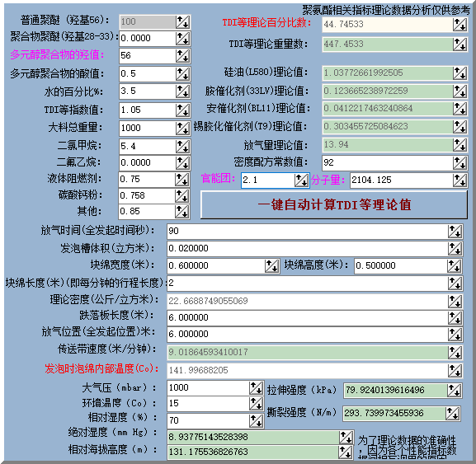Click stepper icon for 块绵高度(米)
Screen dimensions: 476x464
455,266
